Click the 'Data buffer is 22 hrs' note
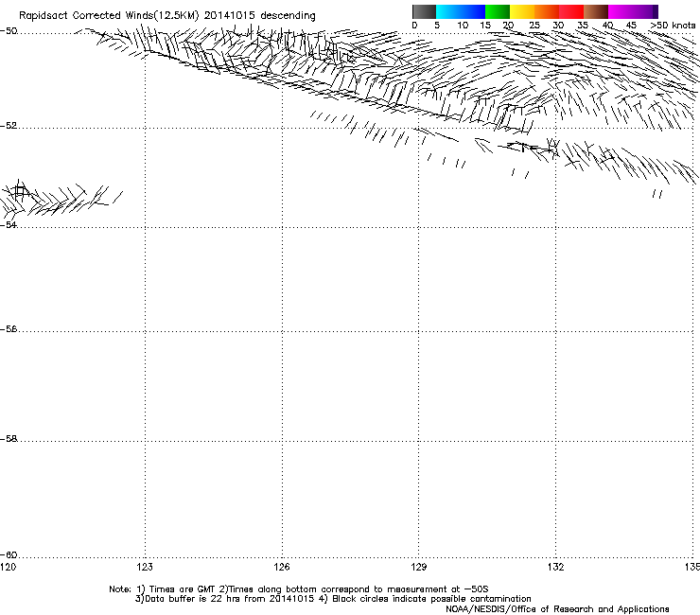The height and width of the screenshot is (615, 700). pos(224,599)
